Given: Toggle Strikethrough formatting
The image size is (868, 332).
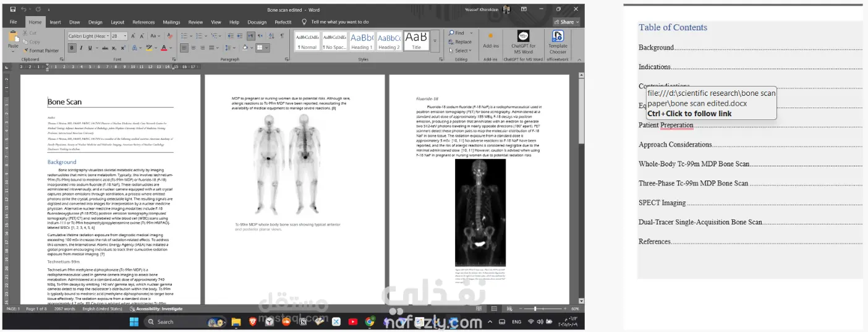Looking at the screenshot, I should click(x=105, y=48).
